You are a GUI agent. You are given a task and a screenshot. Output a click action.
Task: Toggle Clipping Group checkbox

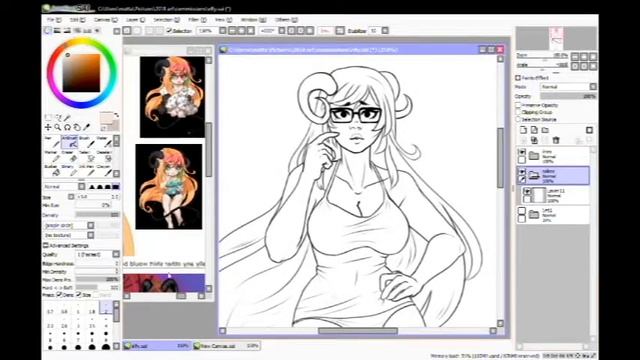(x=518, y=112)
